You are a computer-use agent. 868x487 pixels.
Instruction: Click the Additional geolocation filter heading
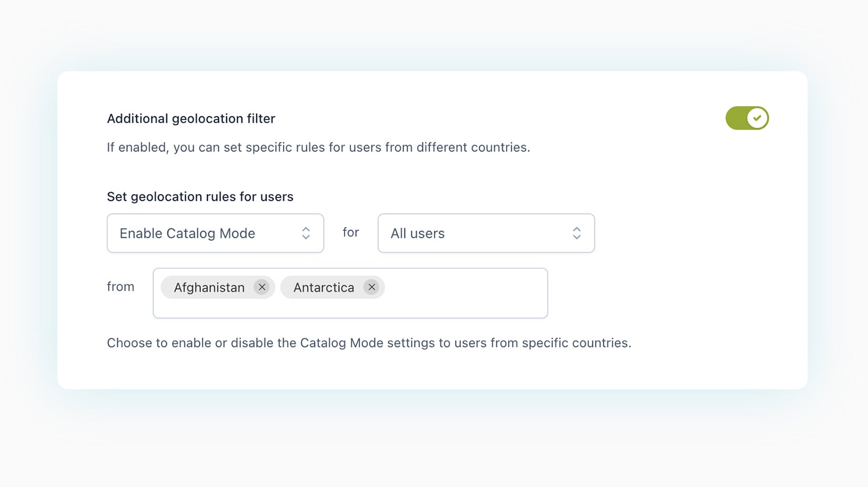pyautogui.click(x=190, y=118)
